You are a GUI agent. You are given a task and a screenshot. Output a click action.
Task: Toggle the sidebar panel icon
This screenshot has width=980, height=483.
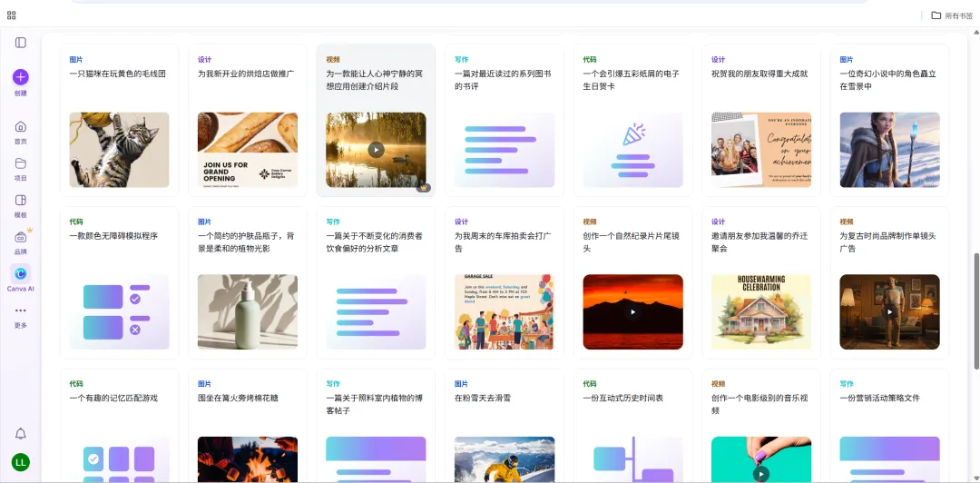pyautogui.click(x=21, y=43)
